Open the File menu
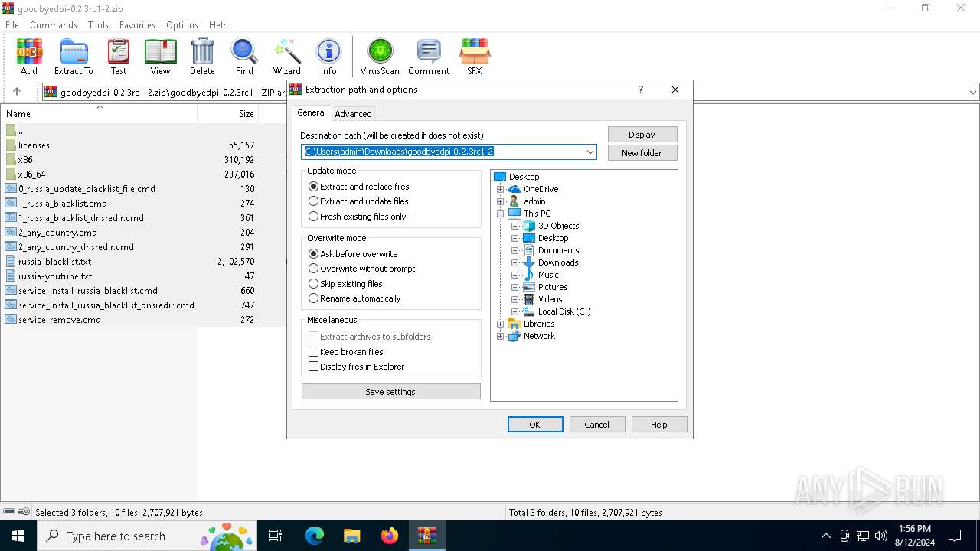 [x=12, y=24]
